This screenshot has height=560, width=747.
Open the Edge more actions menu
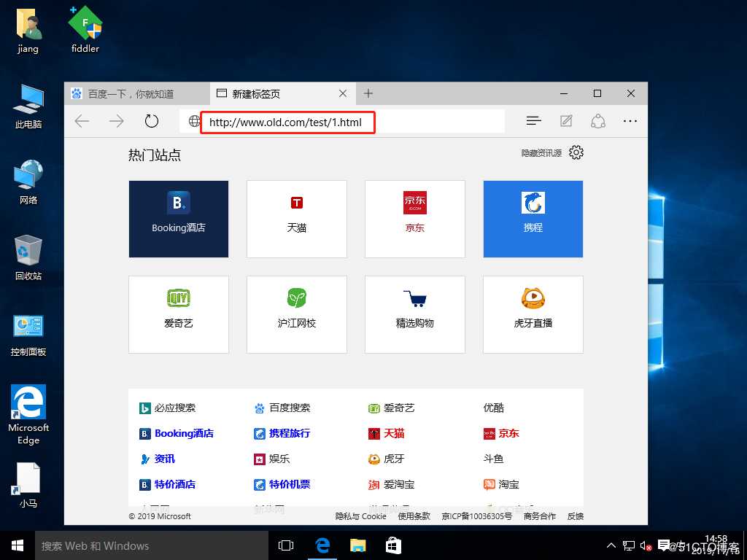pos(630,122)
